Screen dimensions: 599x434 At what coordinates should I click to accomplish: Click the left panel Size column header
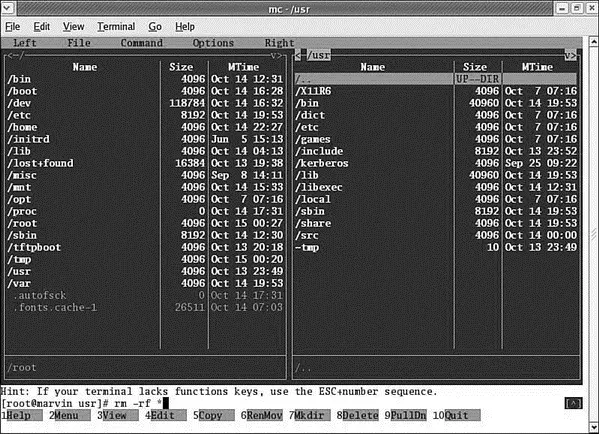point(181,67)
